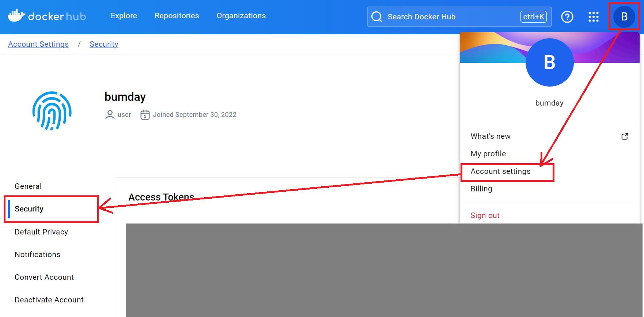
Task: Follow the Security breadcrumb link
Action: 104,44
